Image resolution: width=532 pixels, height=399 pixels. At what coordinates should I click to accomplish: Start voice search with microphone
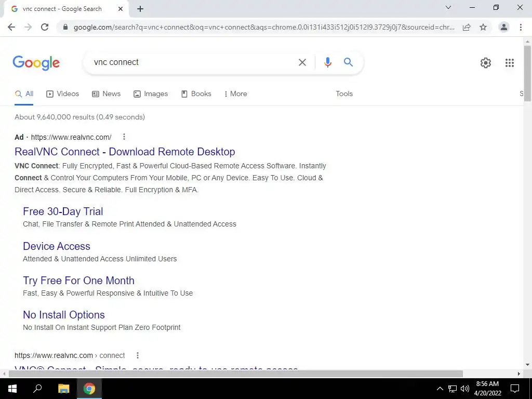327,62
